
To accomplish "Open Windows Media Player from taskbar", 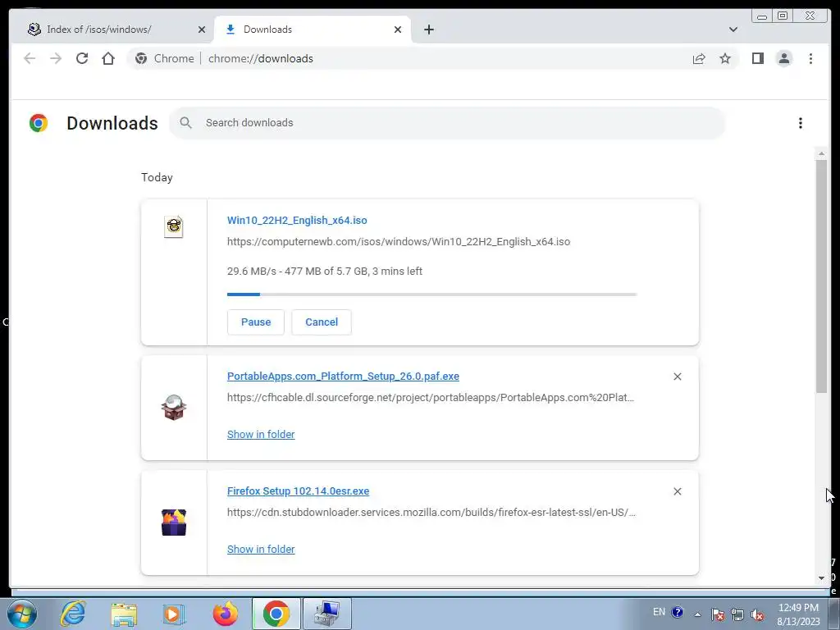I will [174, 614].
